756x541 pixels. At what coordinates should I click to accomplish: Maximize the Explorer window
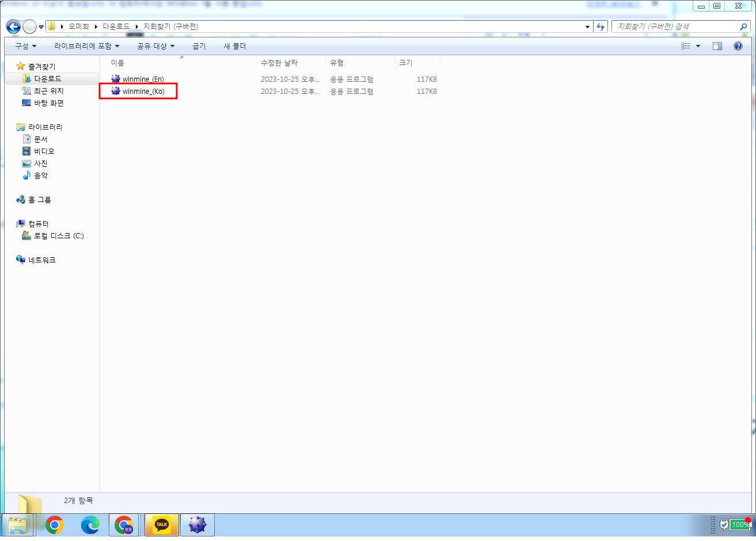(717, 6)
